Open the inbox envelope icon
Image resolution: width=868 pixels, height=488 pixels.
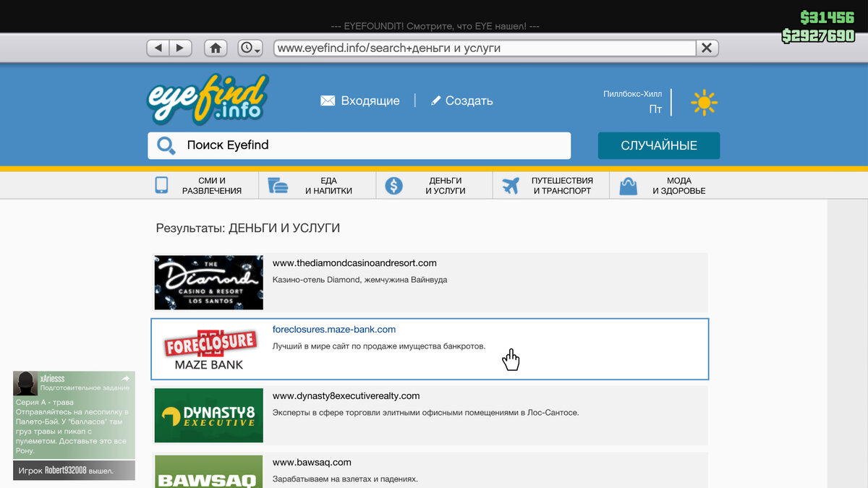328,100
